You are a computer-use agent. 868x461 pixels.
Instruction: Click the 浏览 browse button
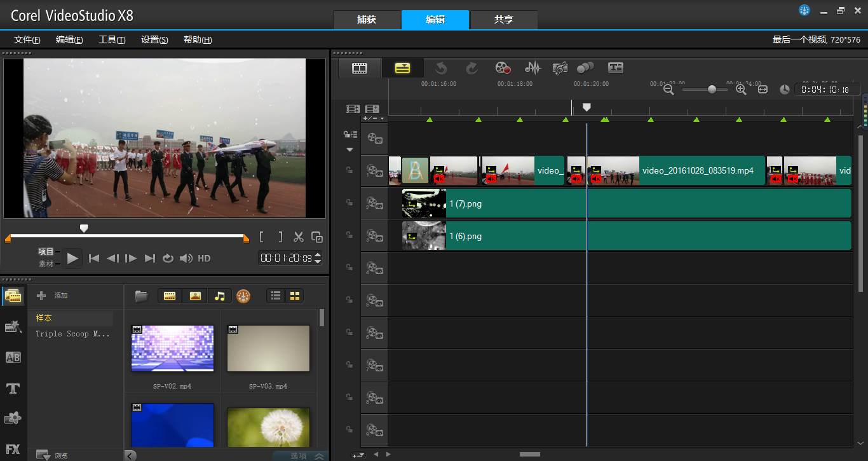(x=52, y=455)
